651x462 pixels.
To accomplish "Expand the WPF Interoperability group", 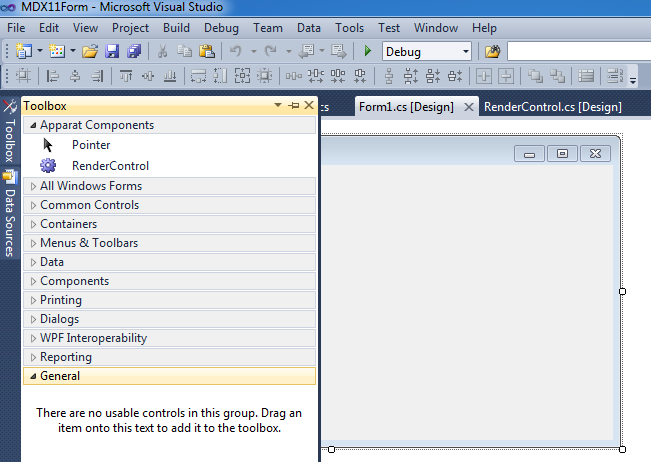I will pos(33,339).
